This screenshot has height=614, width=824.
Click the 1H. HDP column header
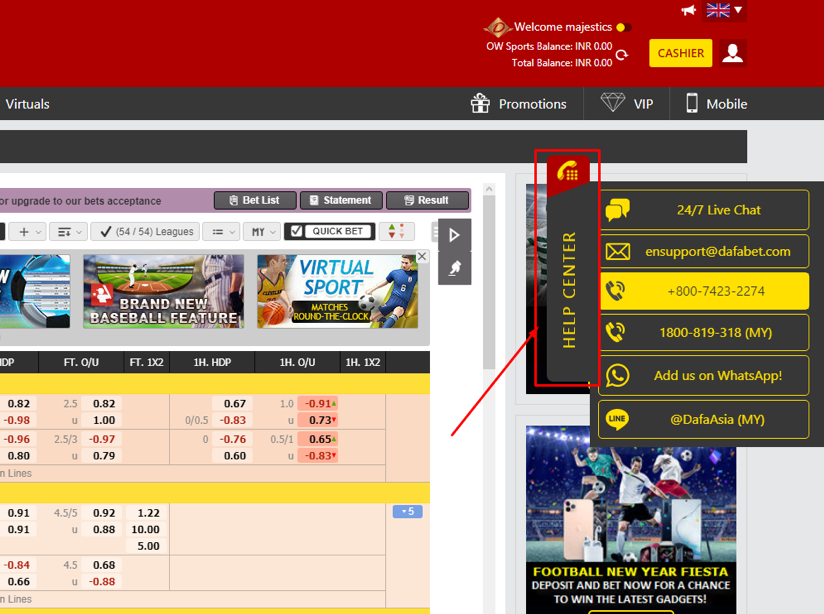click(x=212, y=362)
